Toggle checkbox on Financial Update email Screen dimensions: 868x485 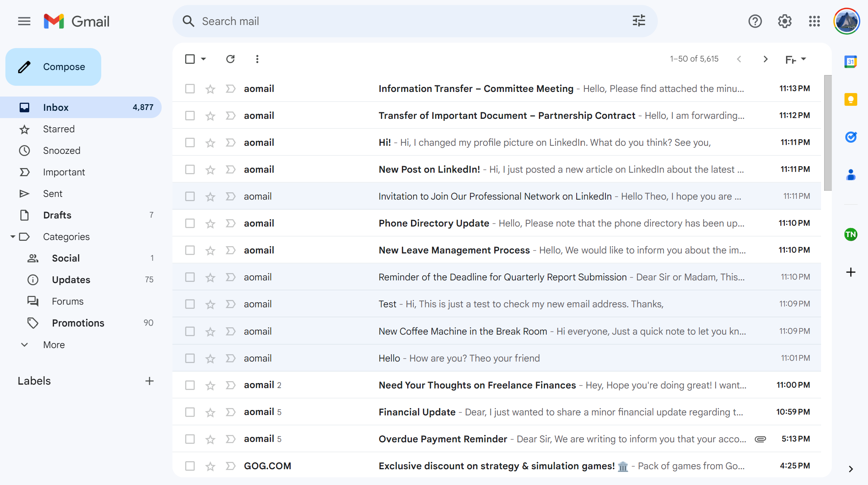point(190,412)
